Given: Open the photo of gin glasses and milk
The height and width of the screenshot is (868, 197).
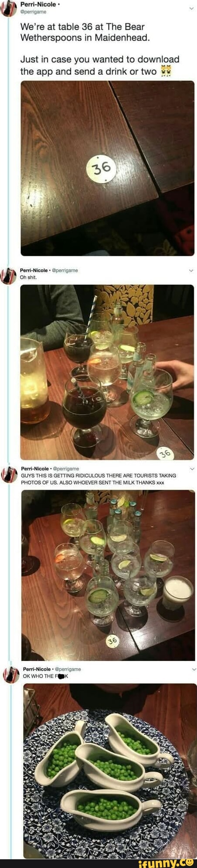Looking at the screenshot, I should [108, 575].
